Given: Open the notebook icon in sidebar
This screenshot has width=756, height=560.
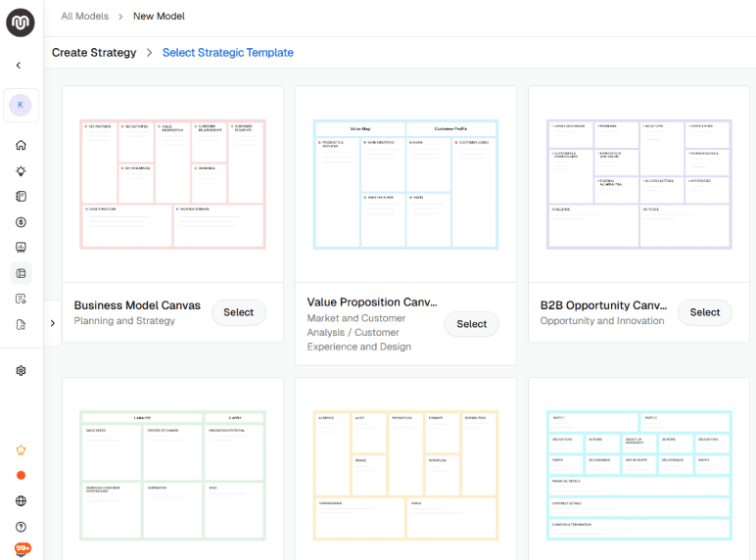Looking at the screenshot, I should pyautogui.click(x=21, y=196).
